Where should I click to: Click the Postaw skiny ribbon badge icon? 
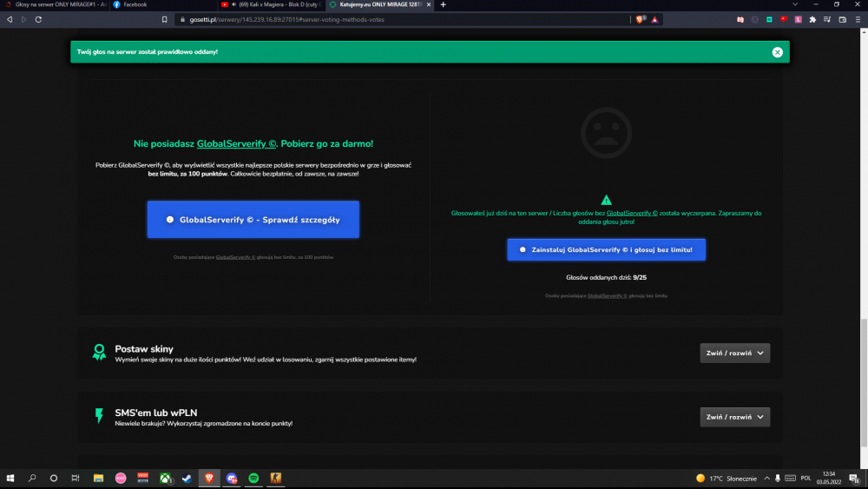pos(99,353)
